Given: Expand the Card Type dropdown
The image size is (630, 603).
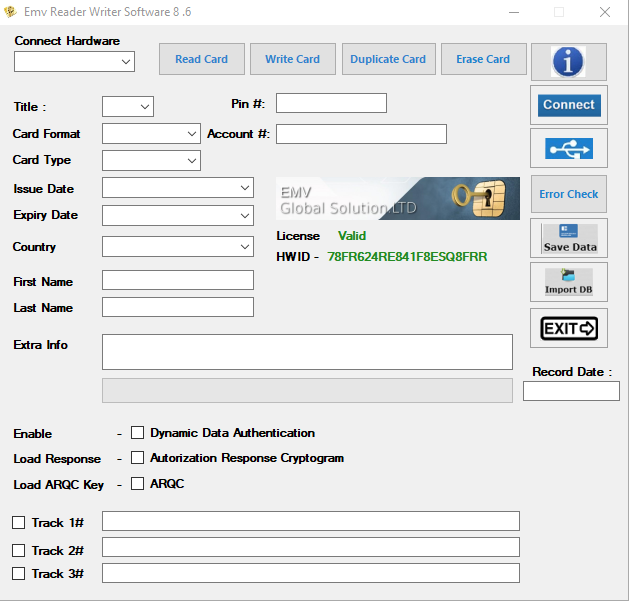Looking at the screenshot, I should 151,160.
